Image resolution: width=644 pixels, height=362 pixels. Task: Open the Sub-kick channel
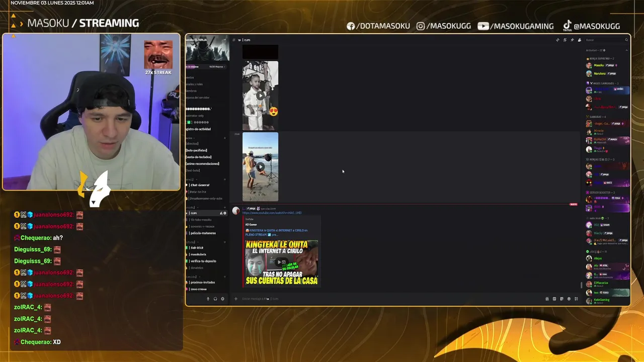[x=196, y=248]
